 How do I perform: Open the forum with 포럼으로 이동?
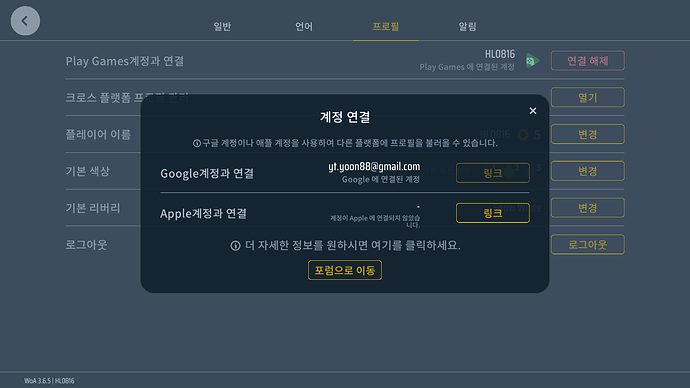(345, 270)
